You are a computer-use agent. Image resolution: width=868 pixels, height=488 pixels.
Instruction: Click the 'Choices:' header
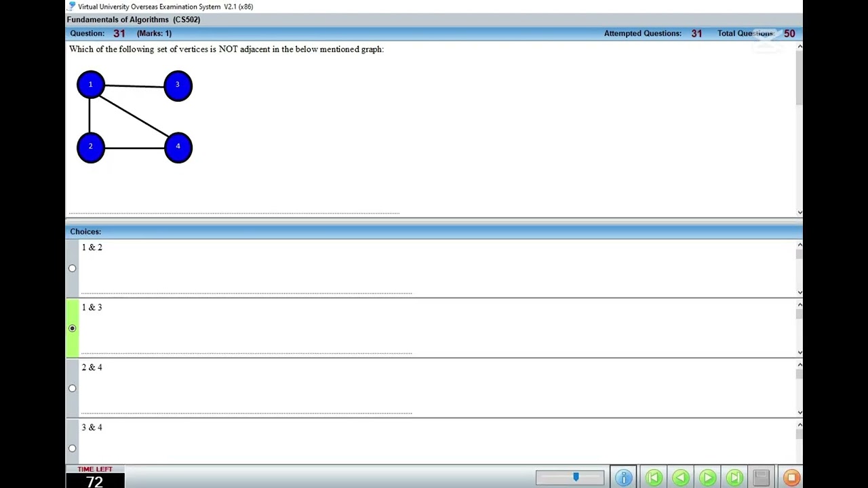85,232
